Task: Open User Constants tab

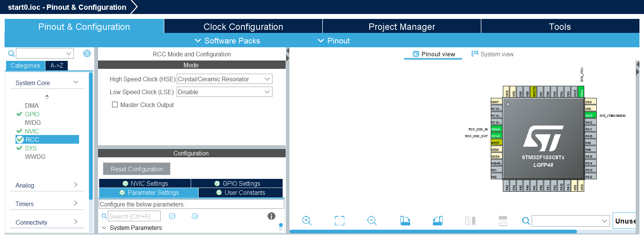Action: click(241, 192)
